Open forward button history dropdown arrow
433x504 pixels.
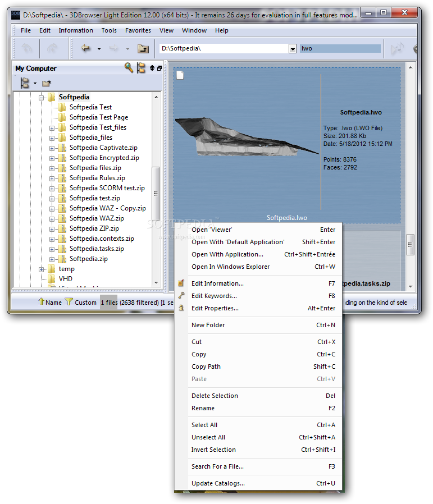tap(127, 49)
